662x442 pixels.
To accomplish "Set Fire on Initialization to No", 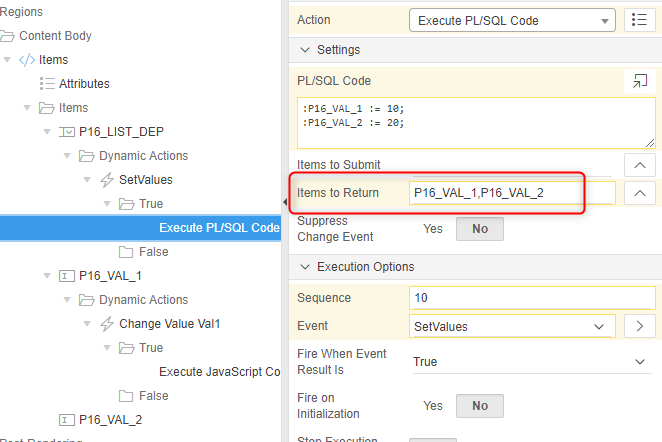I will 480,406.
